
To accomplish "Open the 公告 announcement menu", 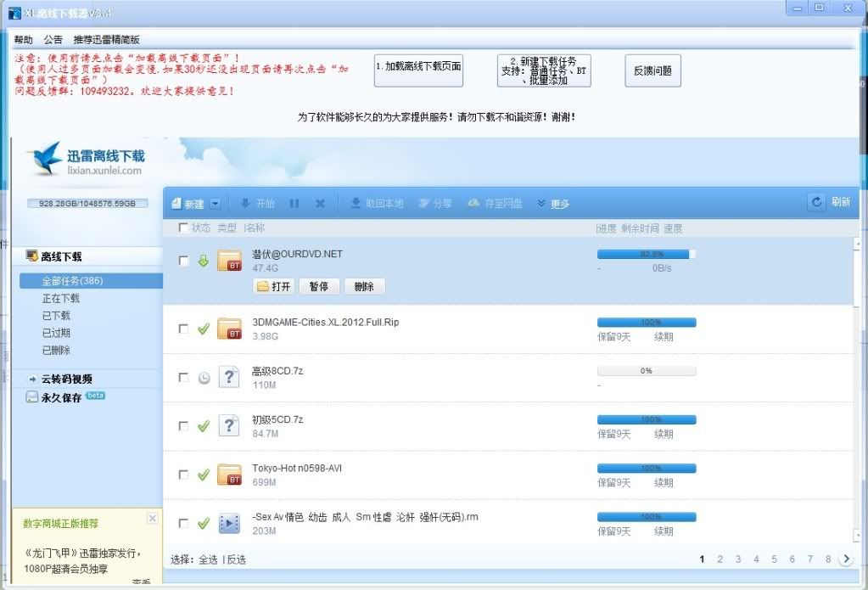I will point(53,39).
